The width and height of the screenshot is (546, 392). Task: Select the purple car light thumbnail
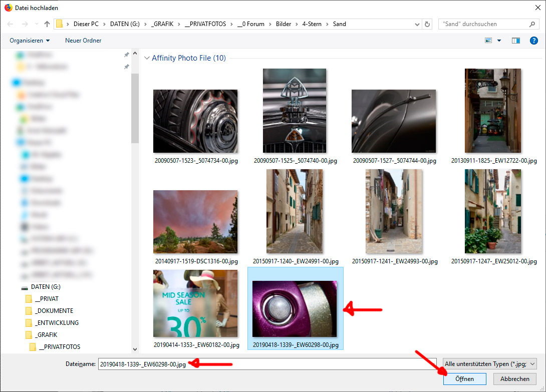click(x=295, y=309)
